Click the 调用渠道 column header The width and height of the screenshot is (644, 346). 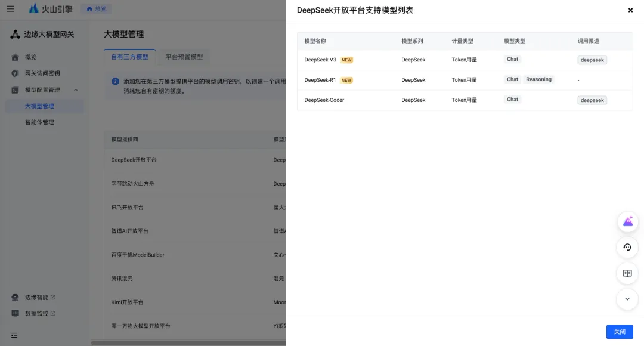tap(588, 41)
